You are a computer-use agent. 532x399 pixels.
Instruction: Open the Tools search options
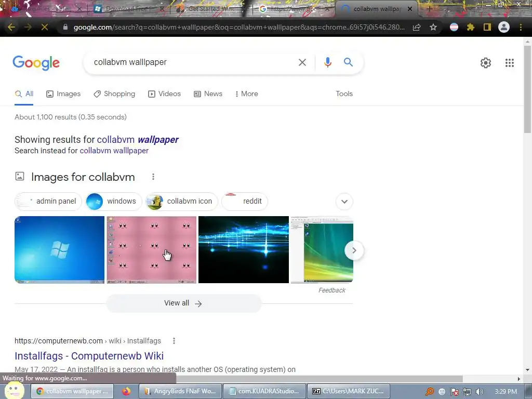tap(344, 94)
